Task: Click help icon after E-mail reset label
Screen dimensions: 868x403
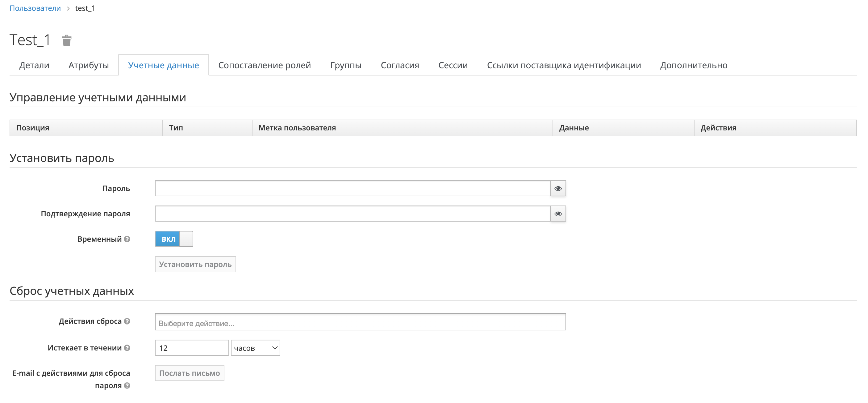Action: click(127, 386)
